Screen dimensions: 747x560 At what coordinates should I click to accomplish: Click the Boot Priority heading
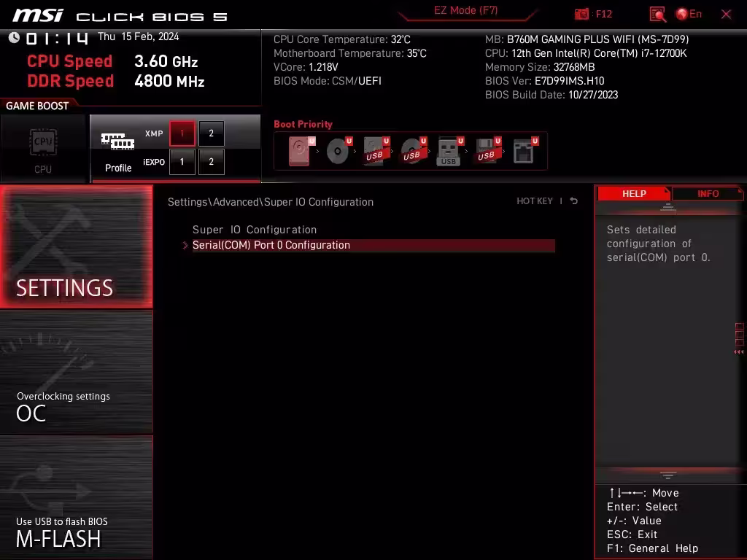click(x=303, y=124)
